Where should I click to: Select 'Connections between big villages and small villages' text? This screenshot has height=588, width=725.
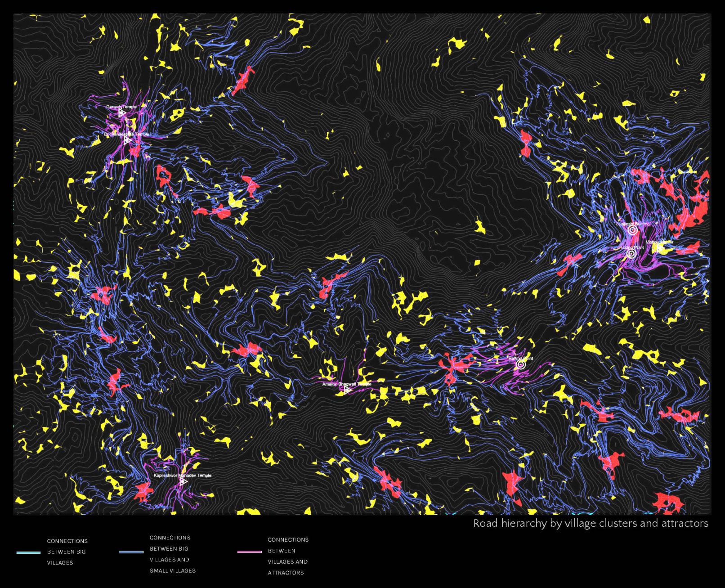172,554
